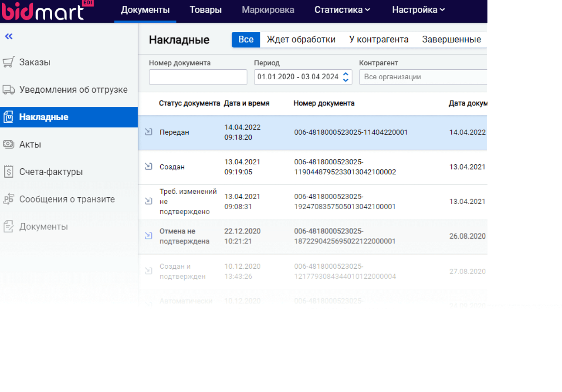Open Уведомления об отгрузке section

tap(73, 90)
